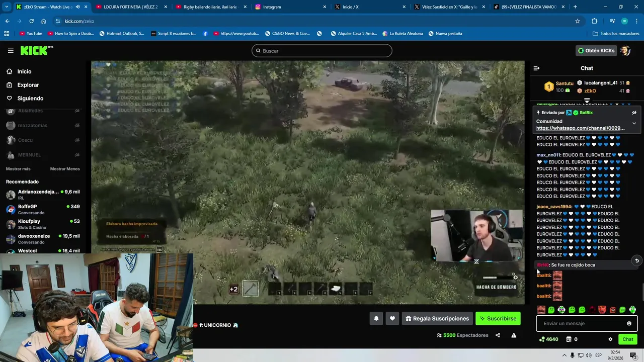The width and height of the screenshot is (644, 362).
Task: Open YouTube bookmark
Action: (31, 34)
